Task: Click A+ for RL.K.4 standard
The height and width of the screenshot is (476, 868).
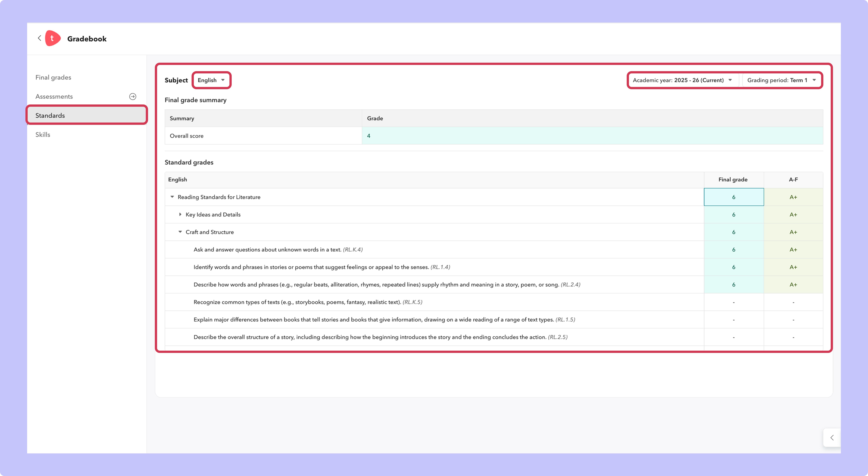Action: click(794, 249)
